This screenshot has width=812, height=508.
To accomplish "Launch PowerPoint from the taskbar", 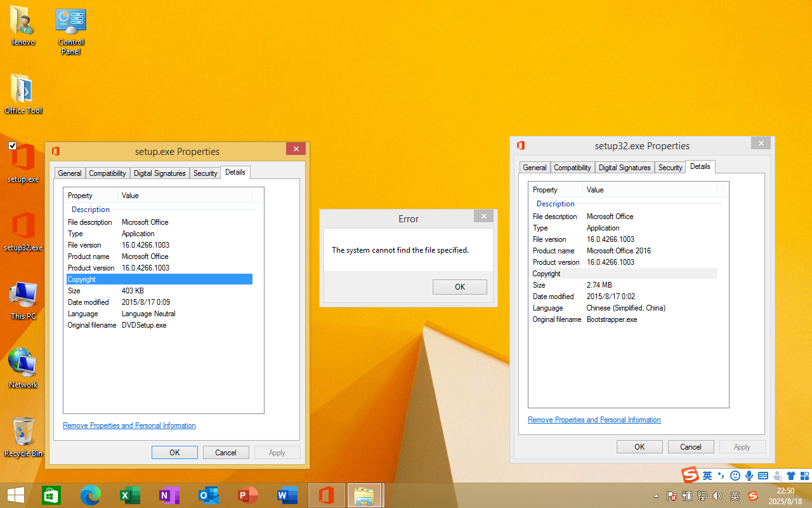I will pyautogui.click(x=248, y=495).
